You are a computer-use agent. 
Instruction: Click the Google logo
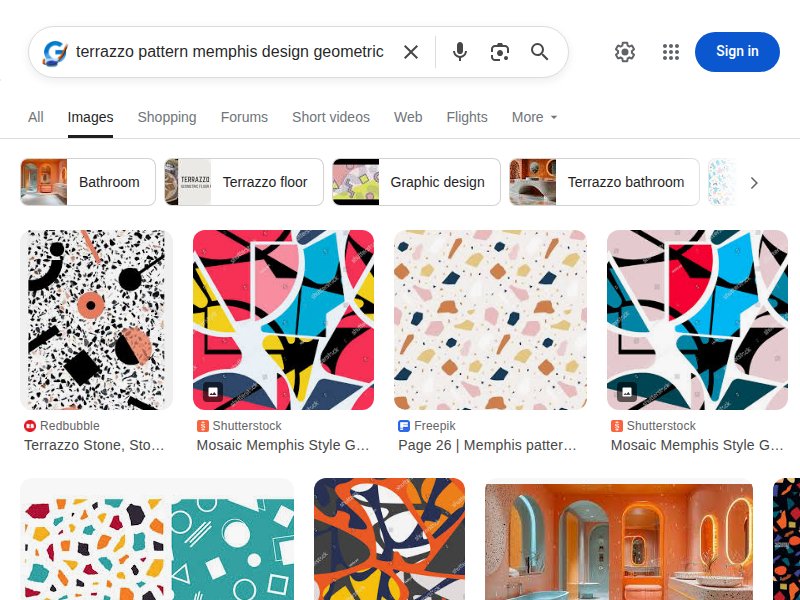click(x=54, y=52)
